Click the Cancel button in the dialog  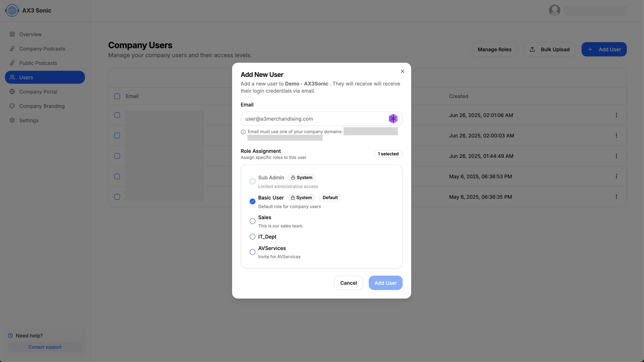pos(349,283)
